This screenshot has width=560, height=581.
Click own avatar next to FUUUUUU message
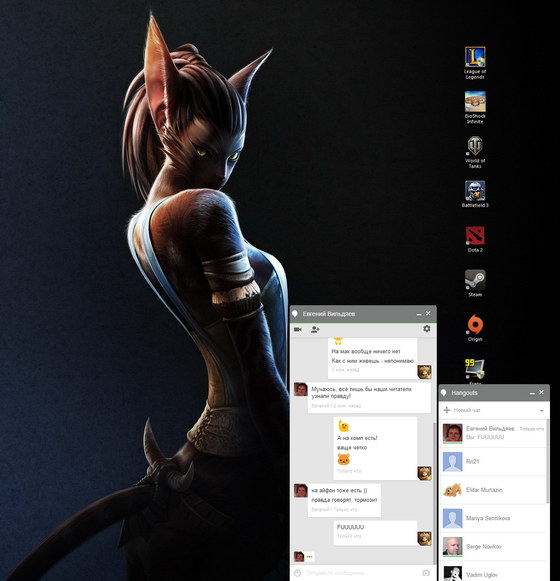424,538
